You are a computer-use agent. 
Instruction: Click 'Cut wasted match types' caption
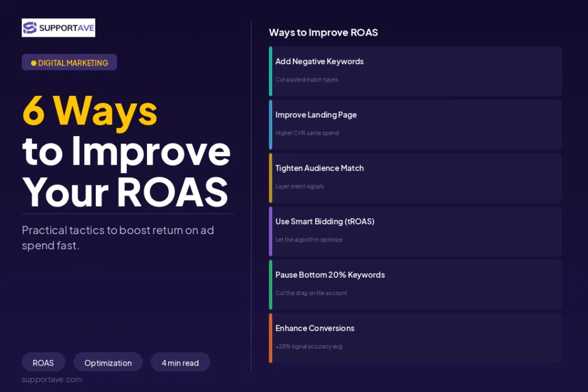pos(307,79)
